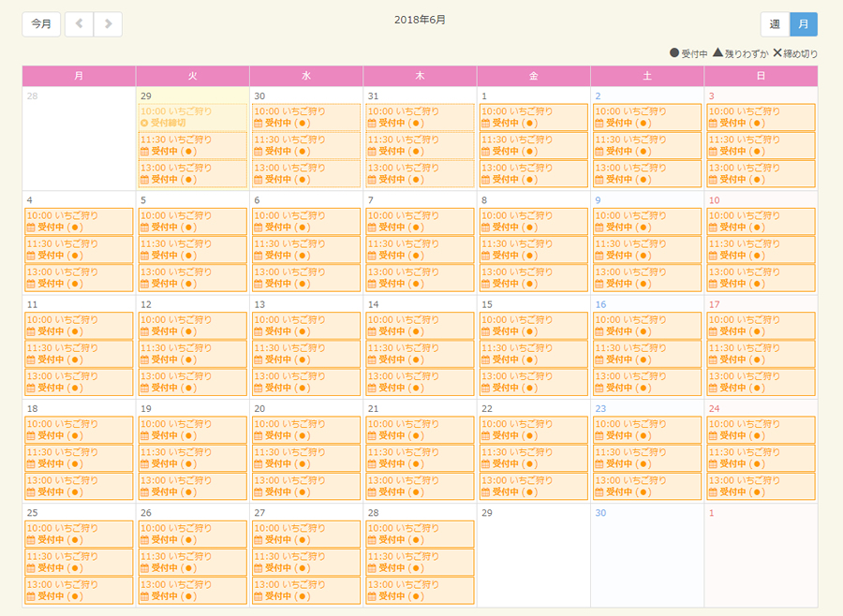Click the 火 (Tuesday) column header
The height and width of the screenshot is (616, 843).
(x=192, y=75)
